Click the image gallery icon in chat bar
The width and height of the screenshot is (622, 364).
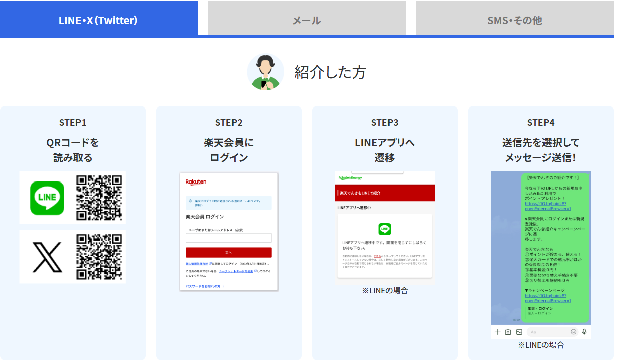[x=519, y=332]
